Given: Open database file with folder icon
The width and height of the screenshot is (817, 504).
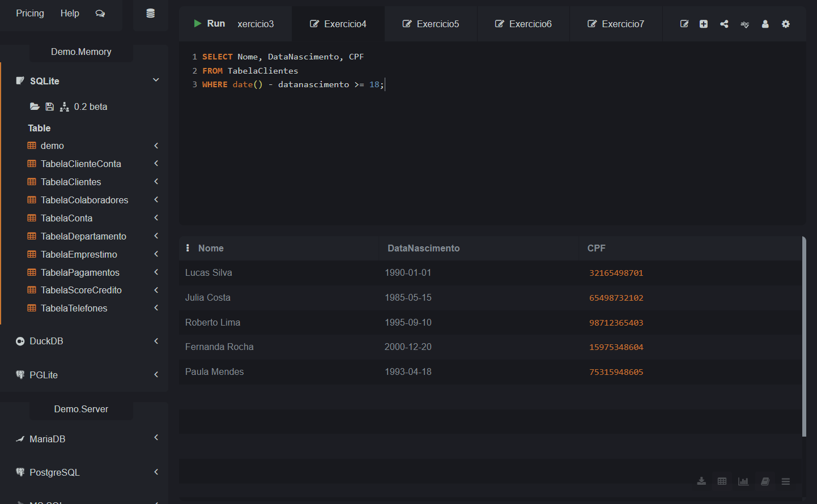Looking at the screenshot, I should tap(35, 106).
